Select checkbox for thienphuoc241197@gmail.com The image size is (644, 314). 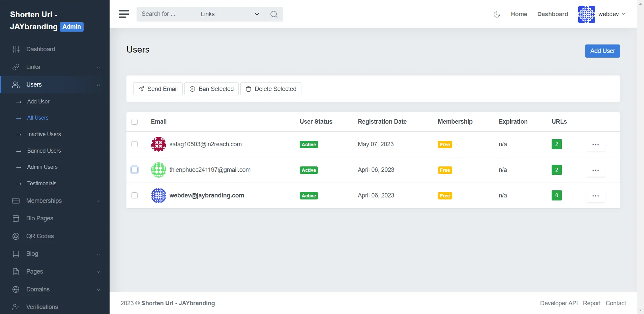(x=135, y=170)
